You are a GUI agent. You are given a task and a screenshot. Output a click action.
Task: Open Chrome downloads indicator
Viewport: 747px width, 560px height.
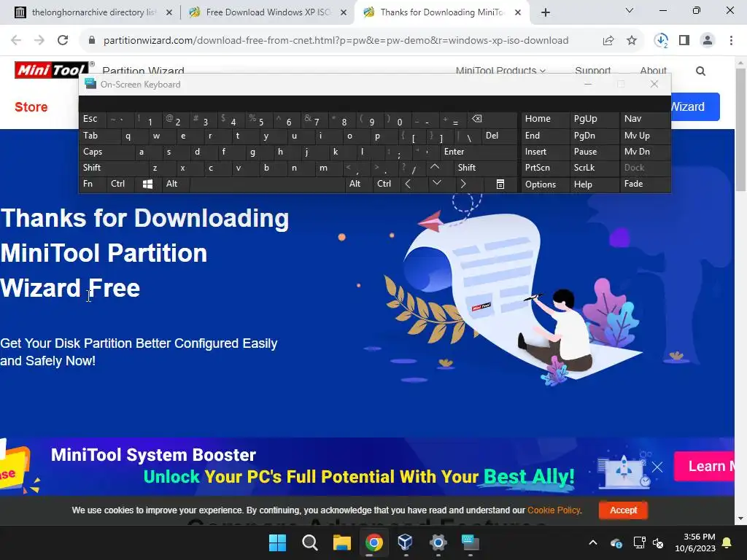(661, 41)
